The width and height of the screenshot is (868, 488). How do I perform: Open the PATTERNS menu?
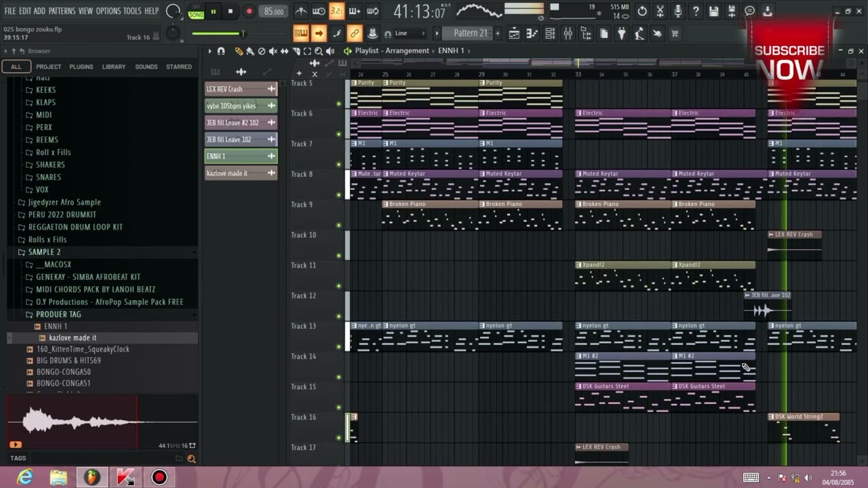coord(62,11)
